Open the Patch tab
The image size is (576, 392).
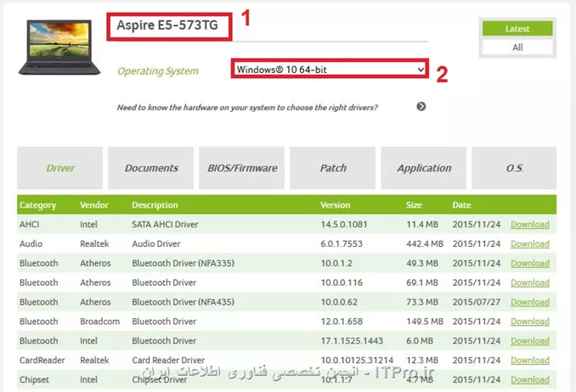[333, 168]
